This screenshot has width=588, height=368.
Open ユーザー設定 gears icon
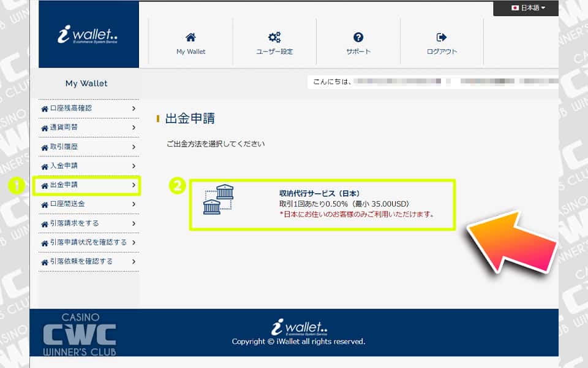(274, 37)
